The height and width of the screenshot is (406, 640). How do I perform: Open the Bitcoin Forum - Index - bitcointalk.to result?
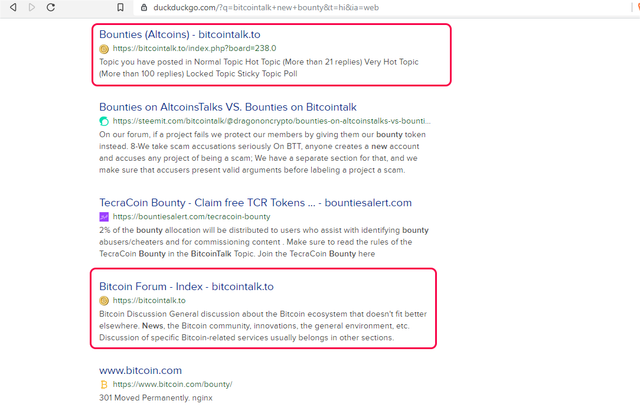187,286
